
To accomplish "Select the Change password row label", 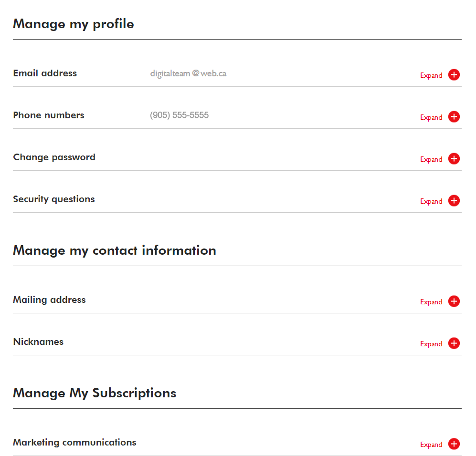I will point(54,157).
